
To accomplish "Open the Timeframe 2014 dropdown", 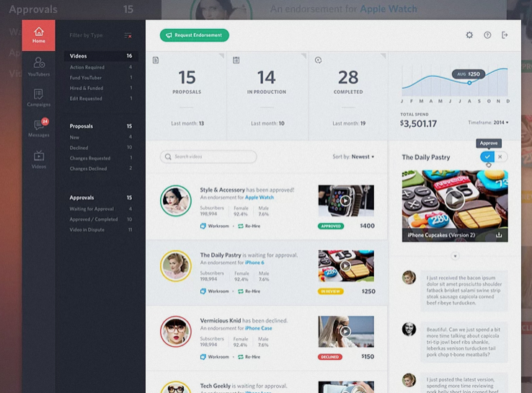I will coord(488,123).
